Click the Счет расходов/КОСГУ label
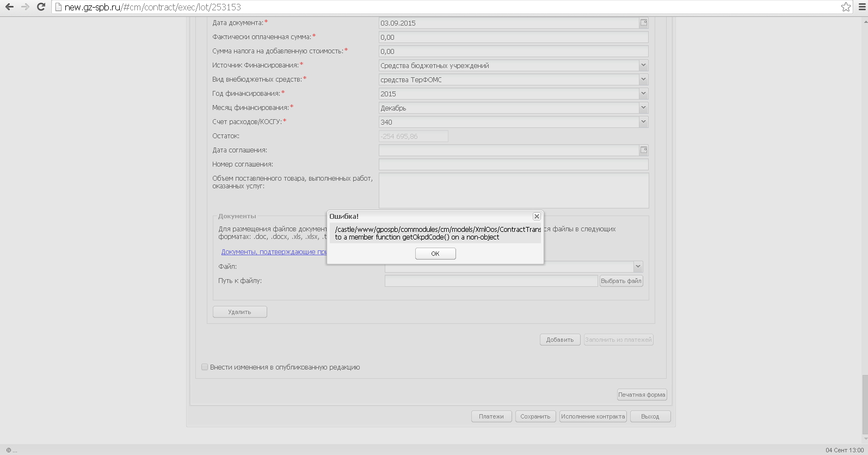Image resolution: width=868 pixels, height=455 pixels. click(247, 122)
